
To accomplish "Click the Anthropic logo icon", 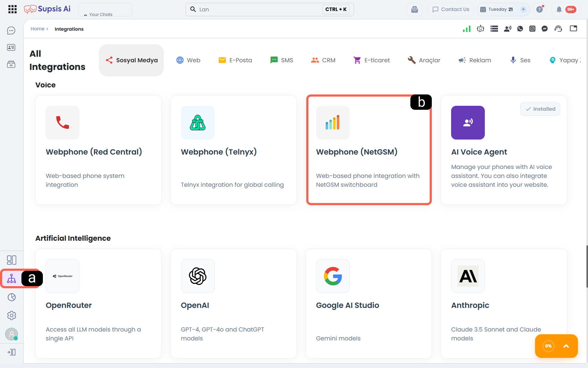I will tap(468, 276).
